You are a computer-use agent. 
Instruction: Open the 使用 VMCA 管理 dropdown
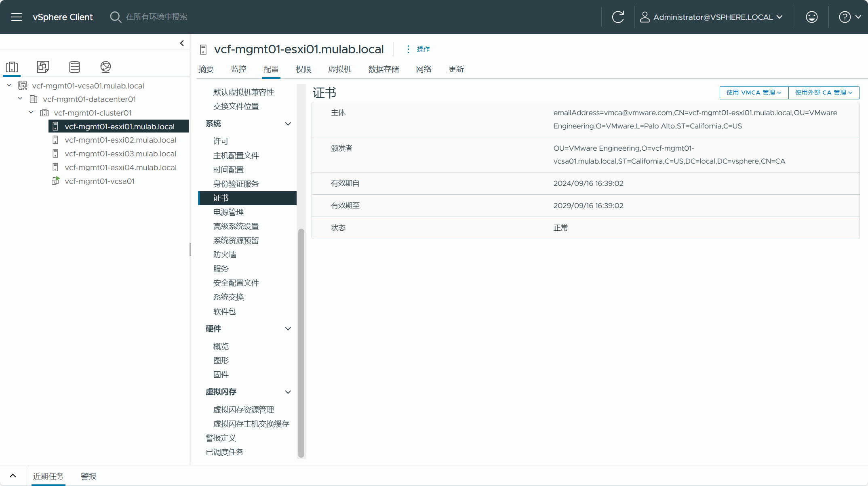[x=754, y=93]
